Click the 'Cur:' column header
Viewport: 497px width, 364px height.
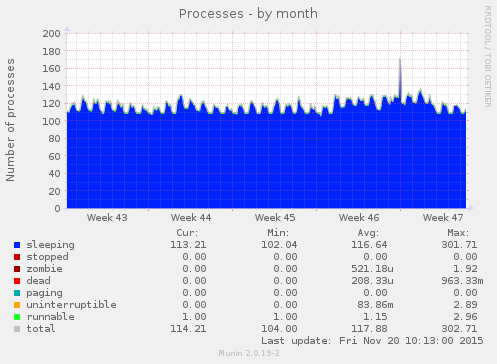coord(187,233)
